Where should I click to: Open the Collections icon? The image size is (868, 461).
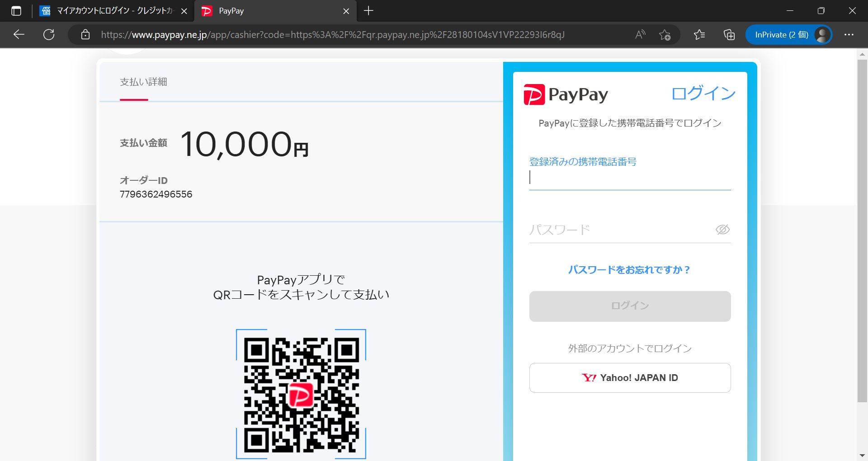[729, 35]
